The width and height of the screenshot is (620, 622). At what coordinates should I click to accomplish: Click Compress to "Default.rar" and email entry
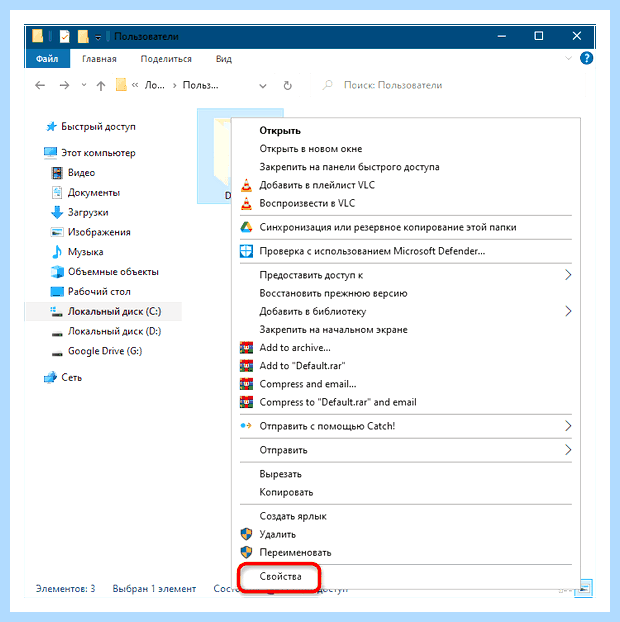[x=406, y=402]
